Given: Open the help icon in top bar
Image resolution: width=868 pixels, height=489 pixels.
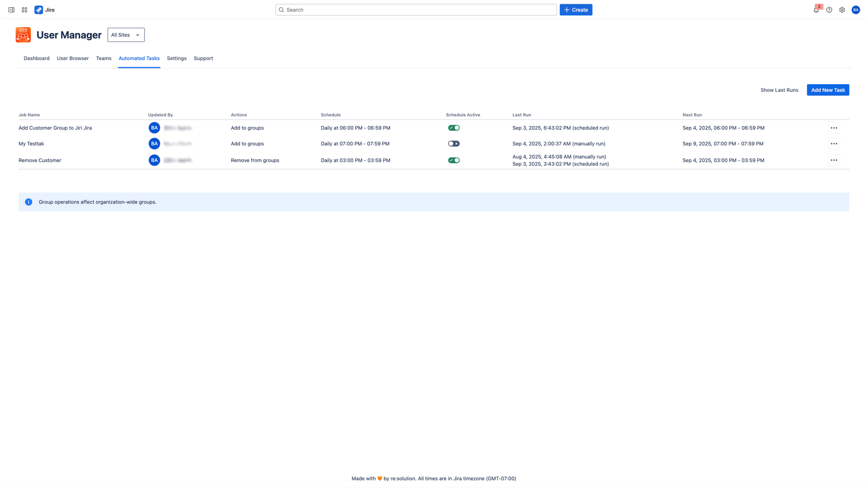Looking at the screenshot, I should [829, 10].
